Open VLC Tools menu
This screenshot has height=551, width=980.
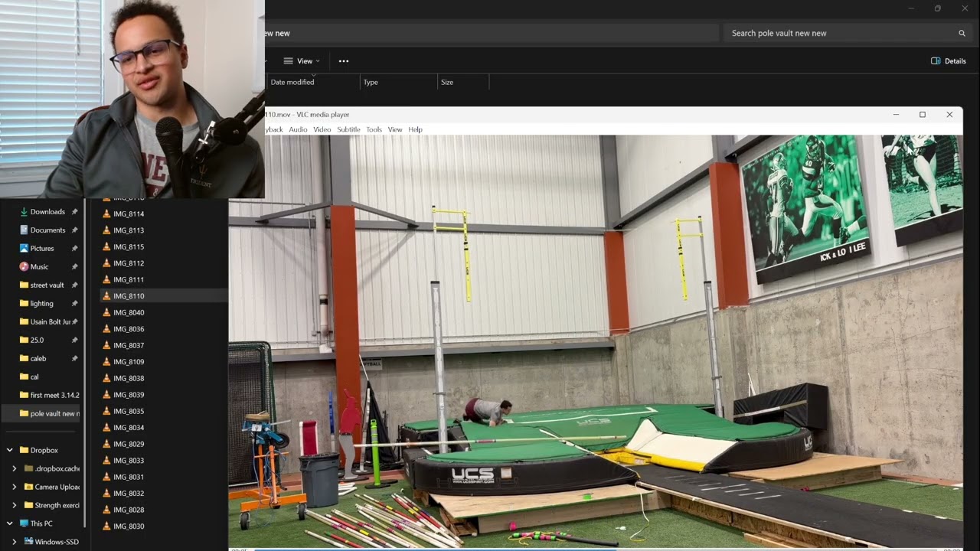(374, 129)
